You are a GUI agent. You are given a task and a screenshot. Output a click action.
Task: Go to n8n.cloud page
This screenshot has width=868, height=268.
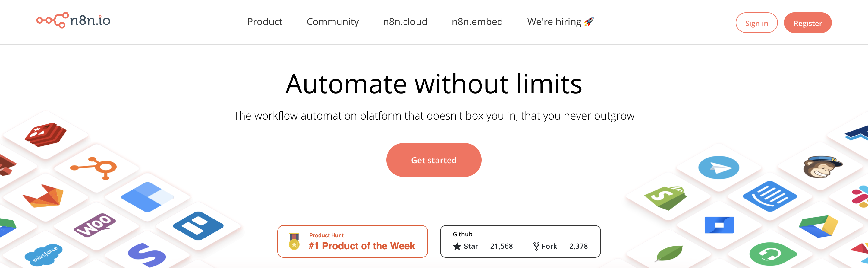(405, 22)
